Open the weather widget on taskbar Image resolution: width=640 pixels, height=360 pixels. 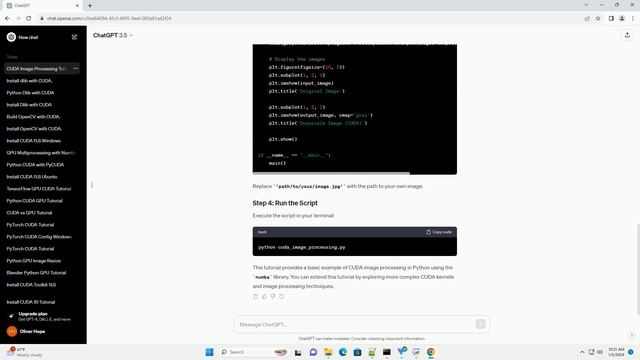tap(24, 352)
